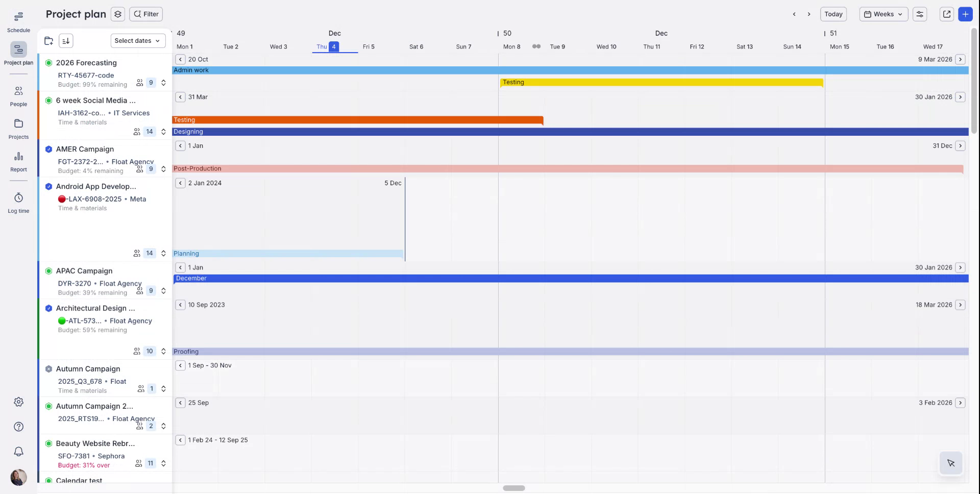Click the Report chart icon in sidebar
Viewport: 980px width, 494px height.
tap(18, 157)
